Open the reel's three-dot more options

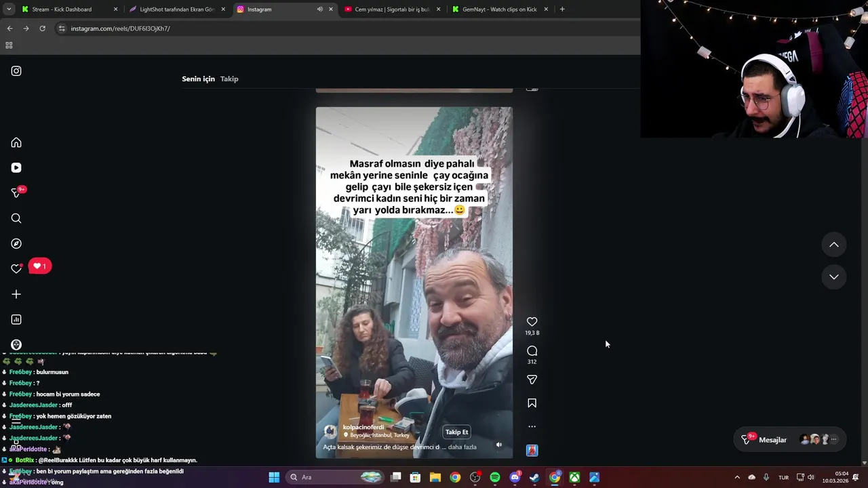(x=532, y=427)
